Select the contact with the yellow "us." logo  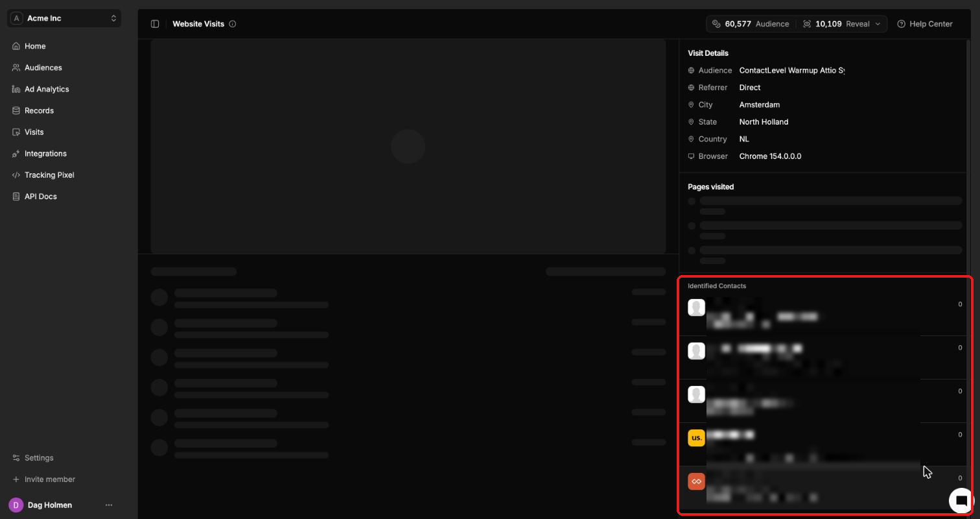(x=823, y=444)
